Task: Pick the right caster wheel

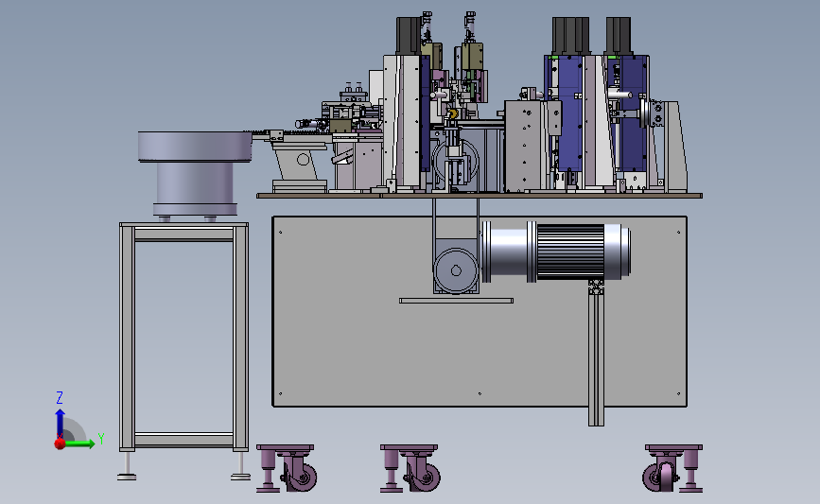Action: tap(658, 477)
